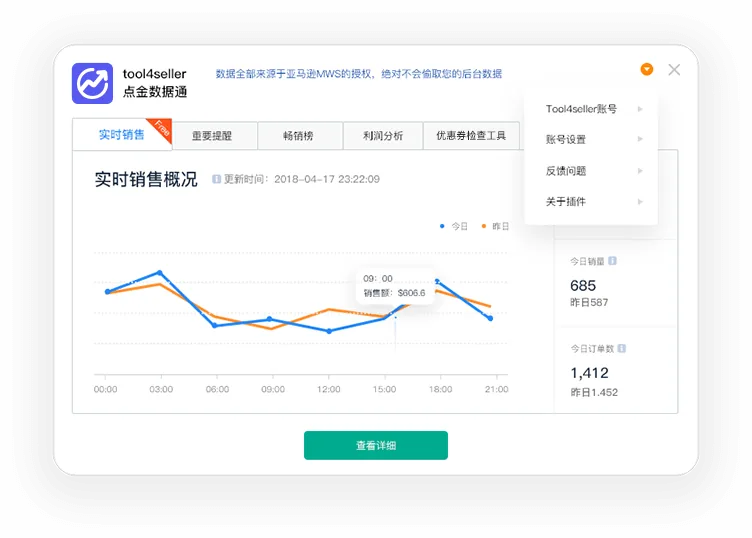Click info icon next to 今日订单数
The height and width of the screenshot is (538, 752).
click(x=622, y=348)
